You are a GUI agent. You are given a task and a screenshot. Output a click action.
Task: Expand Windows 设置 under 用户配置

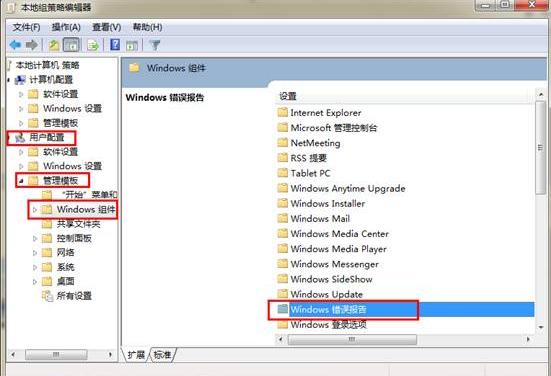click(x=21, y=166)
